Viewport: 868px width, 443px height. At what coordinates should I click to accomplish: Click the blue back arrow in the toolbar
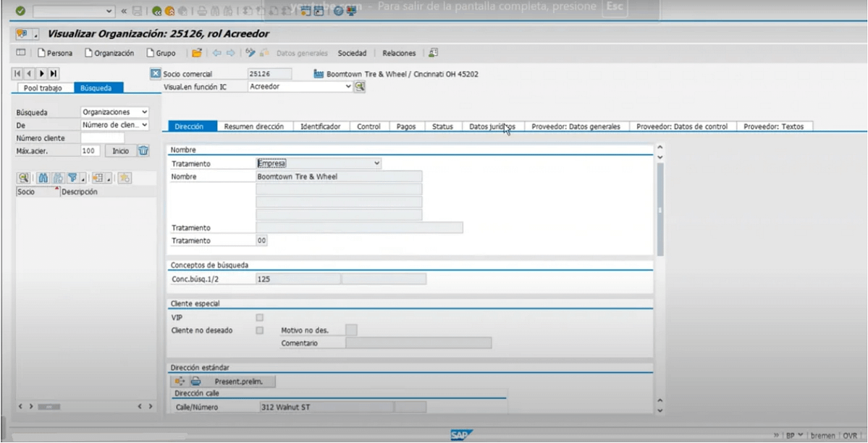217,53
